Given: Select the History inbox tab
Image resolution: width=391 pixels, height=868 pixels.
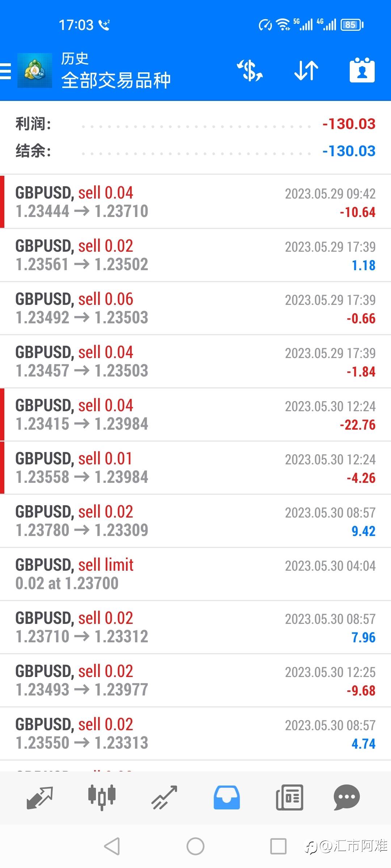Looking at the screenshot, I should click(x=227, y=797).
